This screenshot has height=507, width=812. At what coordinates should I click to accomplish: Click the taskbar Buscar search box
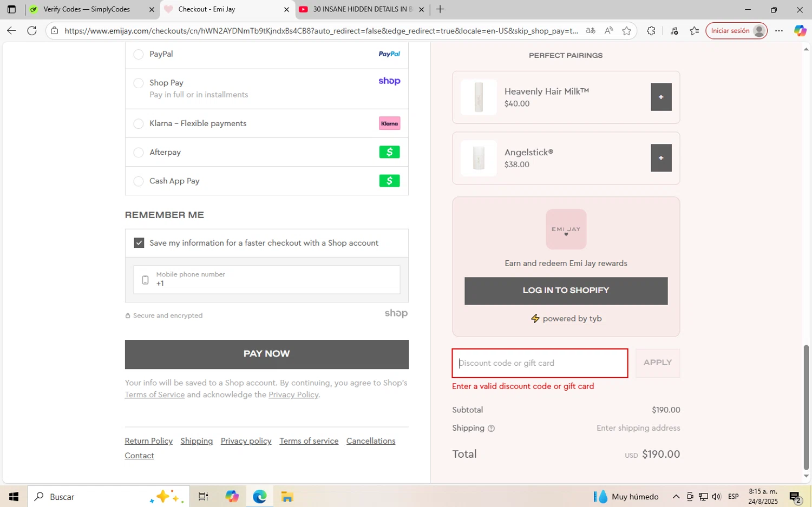click(108, 497)
